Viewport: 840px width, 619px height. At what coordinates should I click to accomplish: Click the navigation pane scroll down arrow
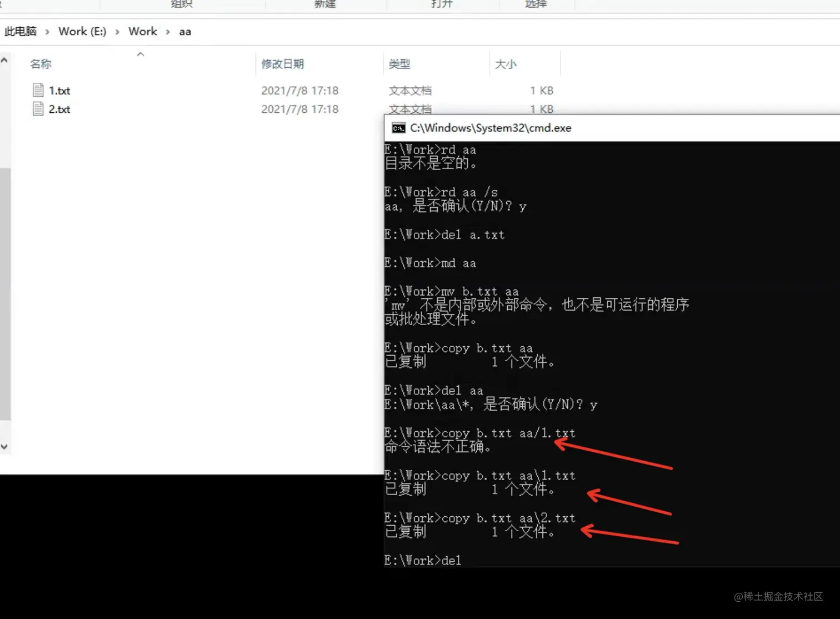coord(4,447)
